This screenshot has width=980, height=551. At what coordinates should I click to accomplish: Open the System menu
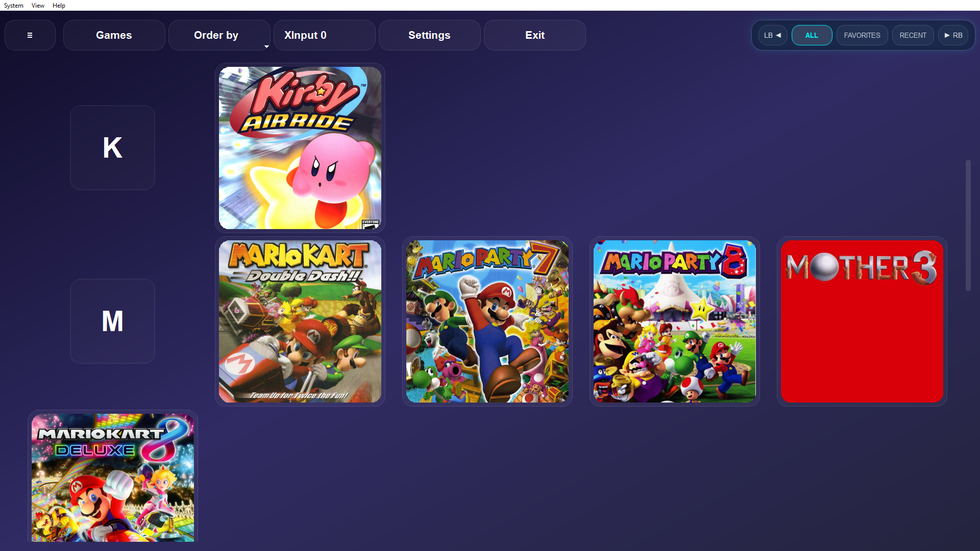coord(14,6)
